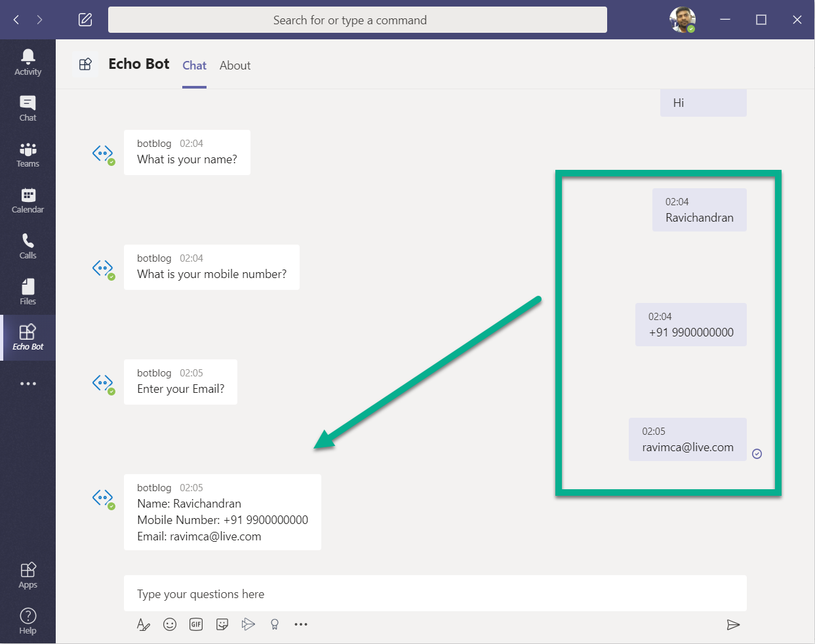Open the GIF picker

pyautogui.click(x=196, y=624)
